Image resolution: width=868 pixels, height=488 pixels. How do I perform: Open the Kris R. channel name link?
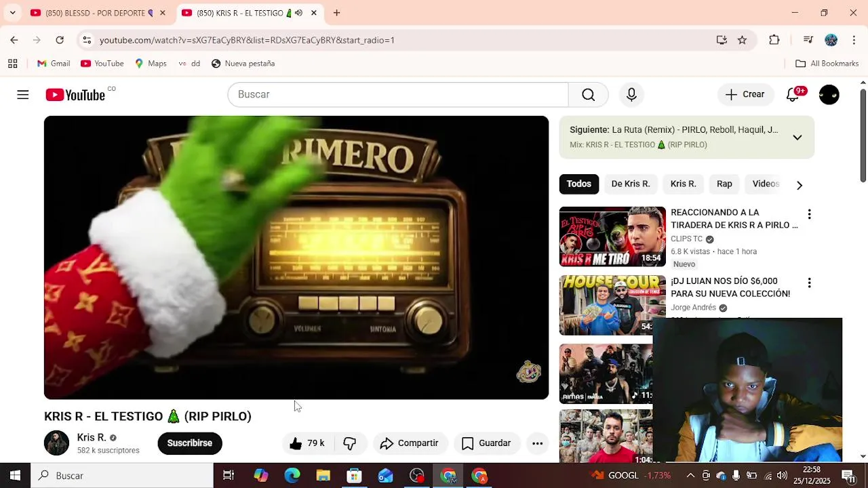pos(92,438)
